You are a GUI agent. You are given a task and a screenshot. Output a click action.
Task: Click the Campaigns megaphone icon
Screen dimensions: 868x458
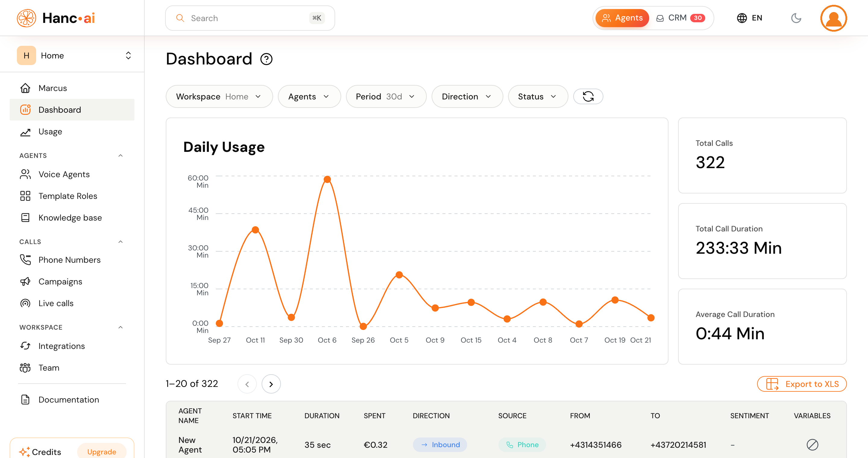tap(25, 281)
